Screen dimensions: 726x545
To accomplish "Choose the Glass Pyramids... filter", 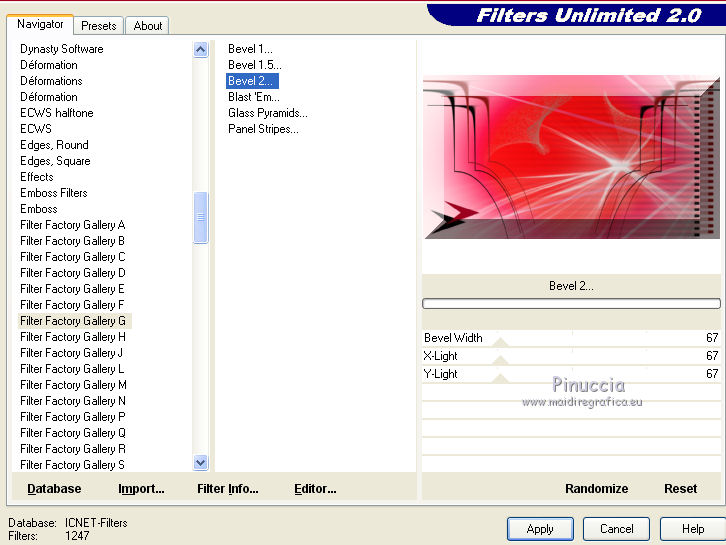I will [x=268, y=113].
